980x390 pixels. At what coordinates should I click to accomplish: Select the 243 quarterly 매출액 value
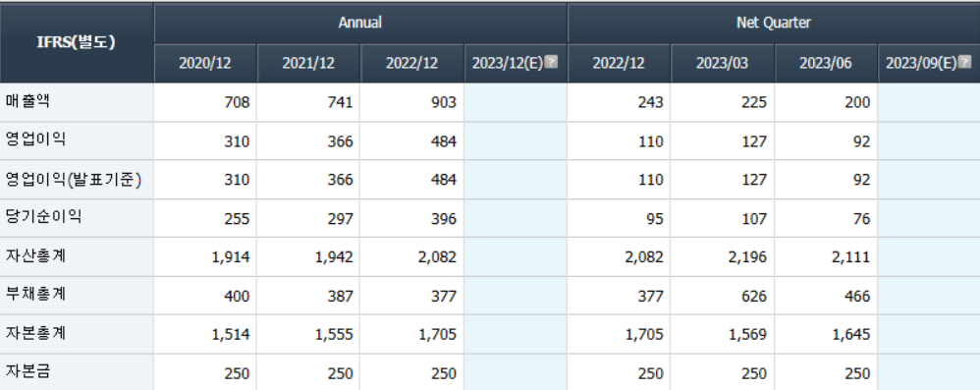click(651, 102)
